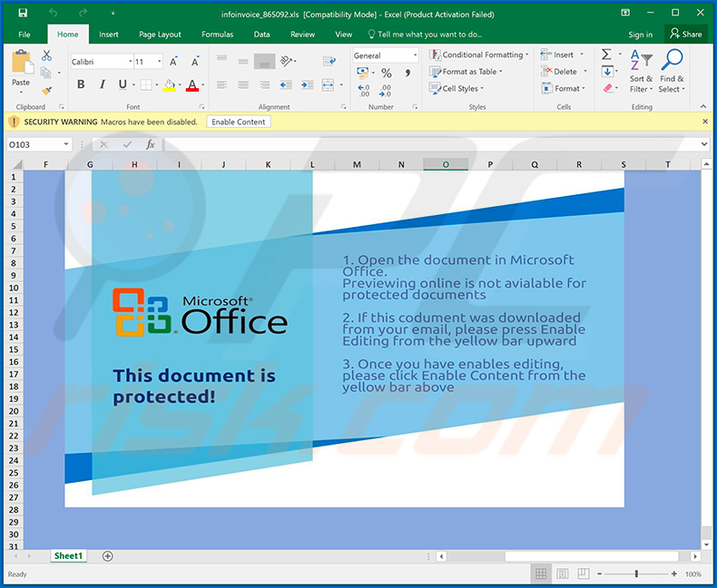Viewport: 717px width, 588px height.
Task: Click the Undo arrow icon
Action: [53, 13]
